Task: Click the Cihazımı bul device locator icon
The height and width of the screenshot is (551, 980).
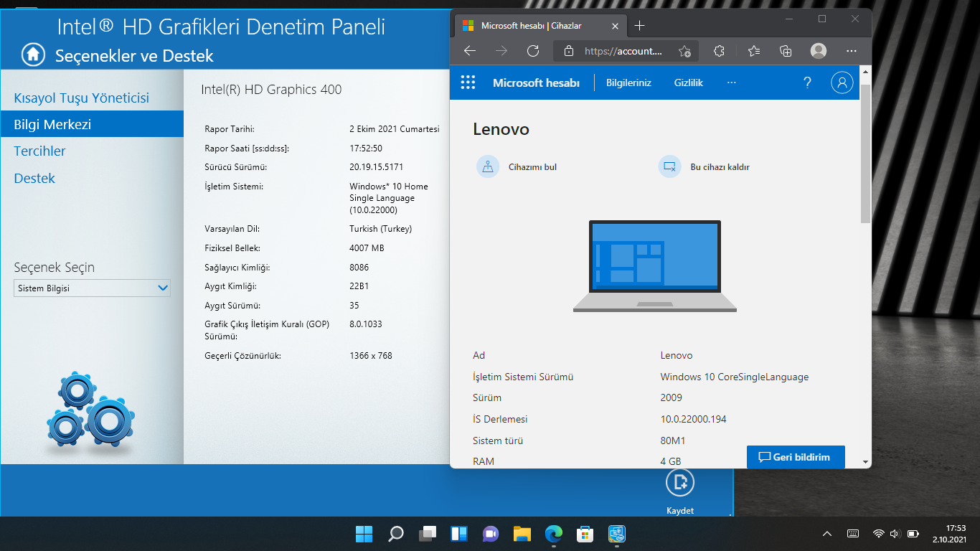Action: click(488, 166)
